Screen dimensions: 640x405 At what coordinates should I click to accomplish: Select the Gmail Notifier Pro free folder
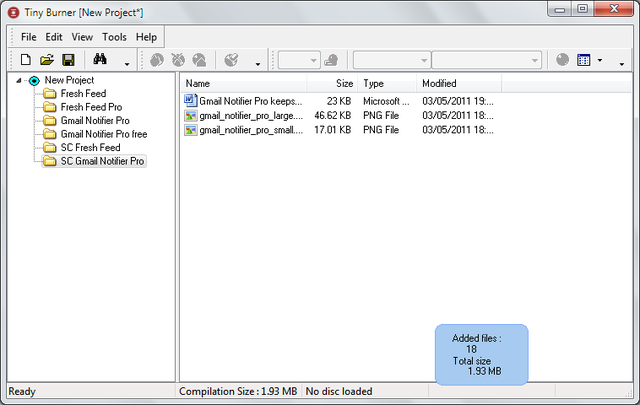(104, 134)
